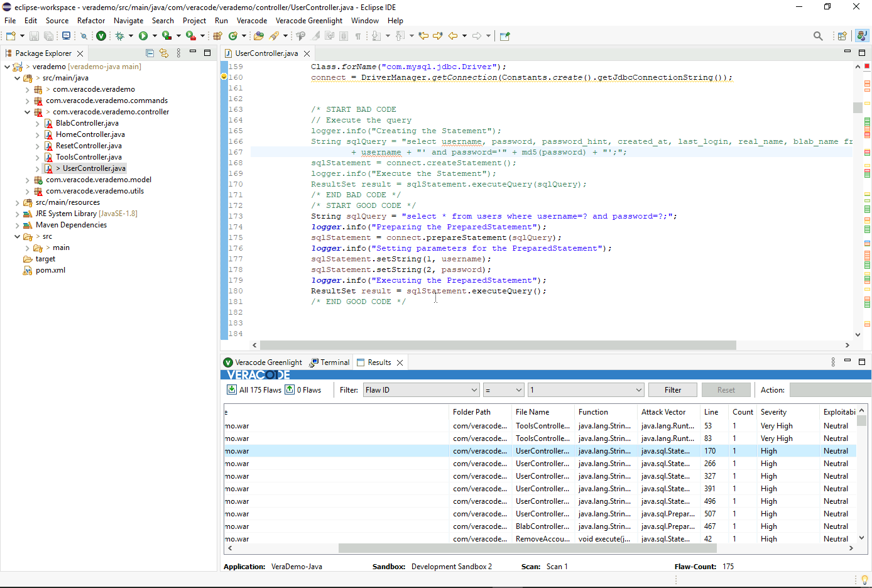Go to Next Annotation icon

tap(376, 36)
